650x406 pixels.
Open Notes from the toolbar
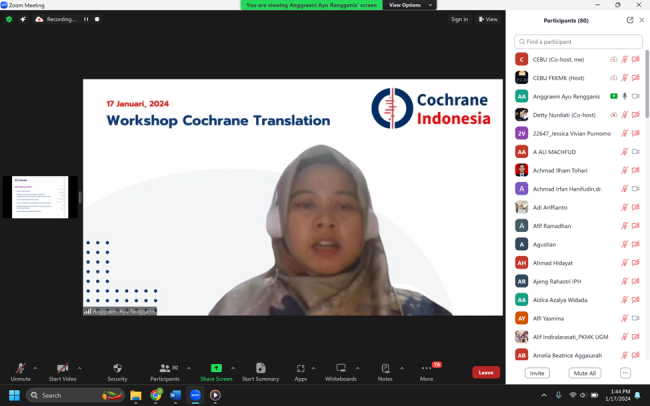pos(385,372)
